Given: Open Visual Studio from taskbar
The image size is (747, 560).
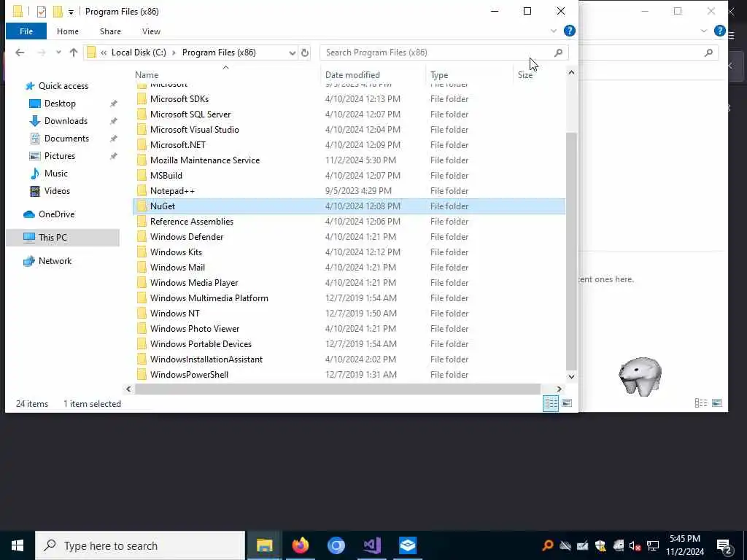Looking at the screenshot, I should (371, 545).
